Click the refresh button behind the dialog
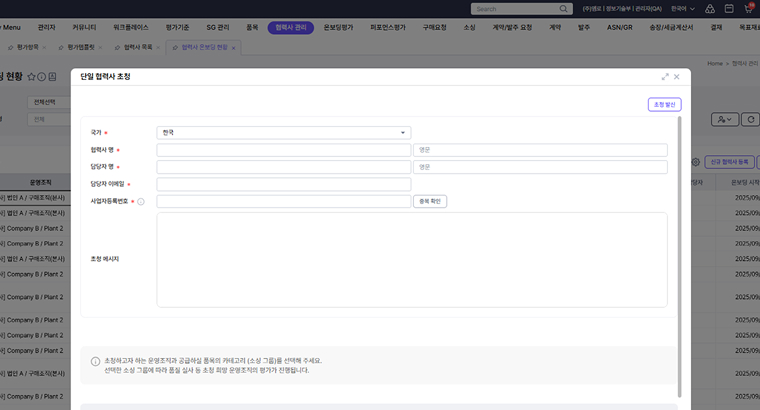Image resolution: width=760 pixels, height=410 pixels. [x=751, y=119]
